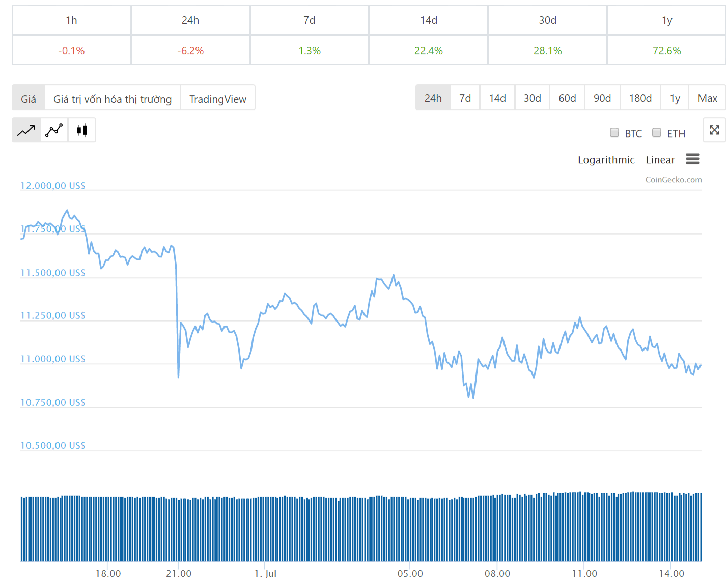The width and height of the screenshot is (728, 584).
Task: Select the 1y chart range
Action: pos(675,98)
